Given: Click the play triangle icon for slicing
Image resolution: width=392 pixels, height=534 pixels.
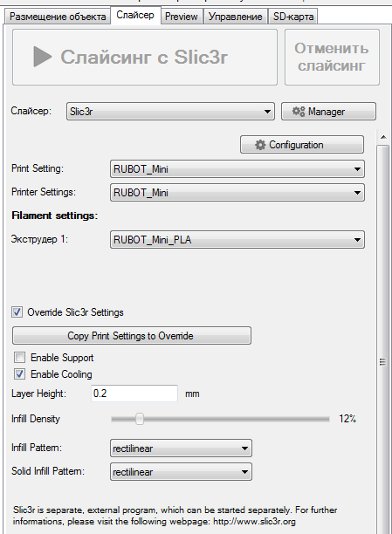Looking at the screenshot, I should click(42, 57).
